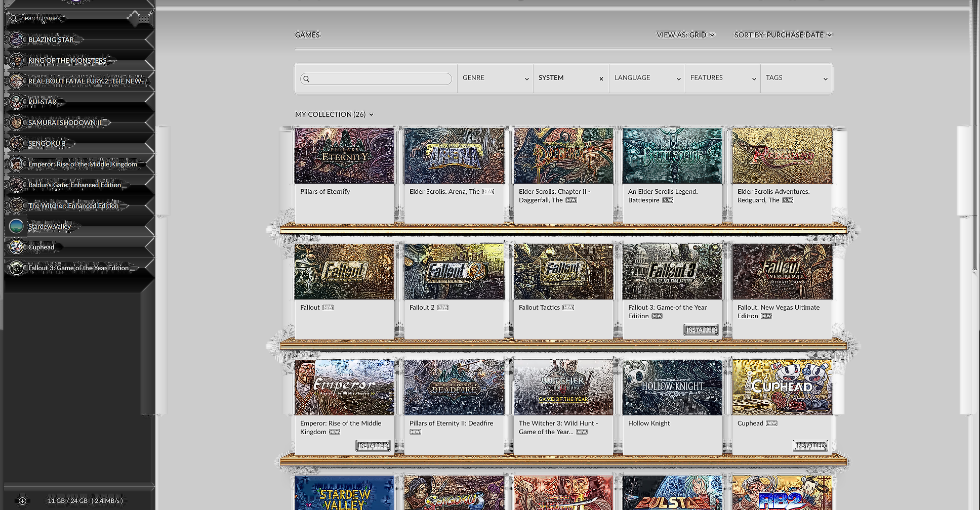Open Fallout 2 cover art
The image size is (980, 510).
(454, 272)
